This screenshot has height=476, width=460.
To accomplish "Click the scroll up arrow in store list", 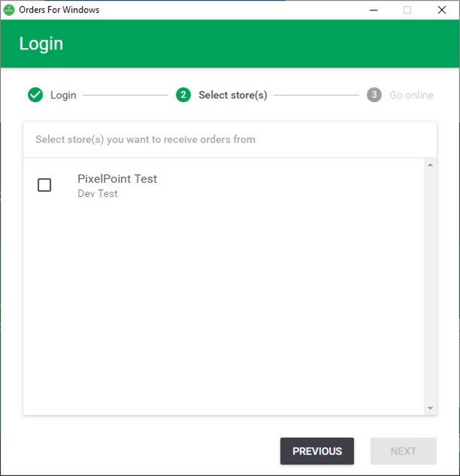I will pyautogui.click(x=431, y=165).
